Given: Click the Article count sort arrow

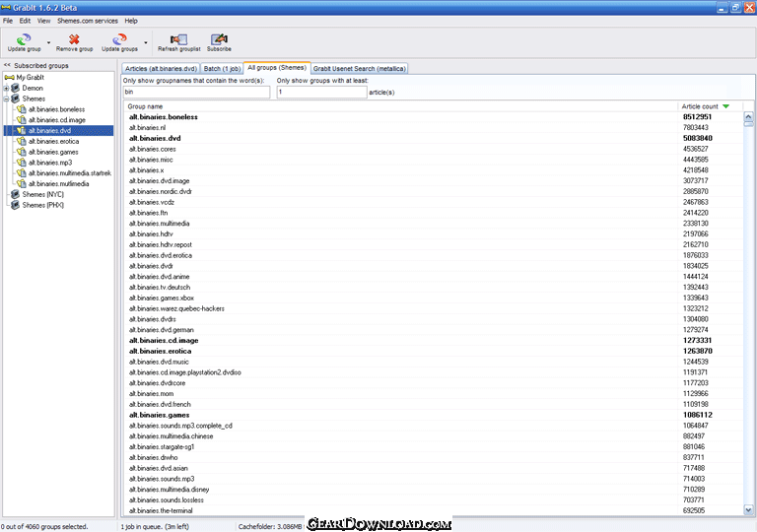Looking at the screenshot, I should tap(726, 106).
